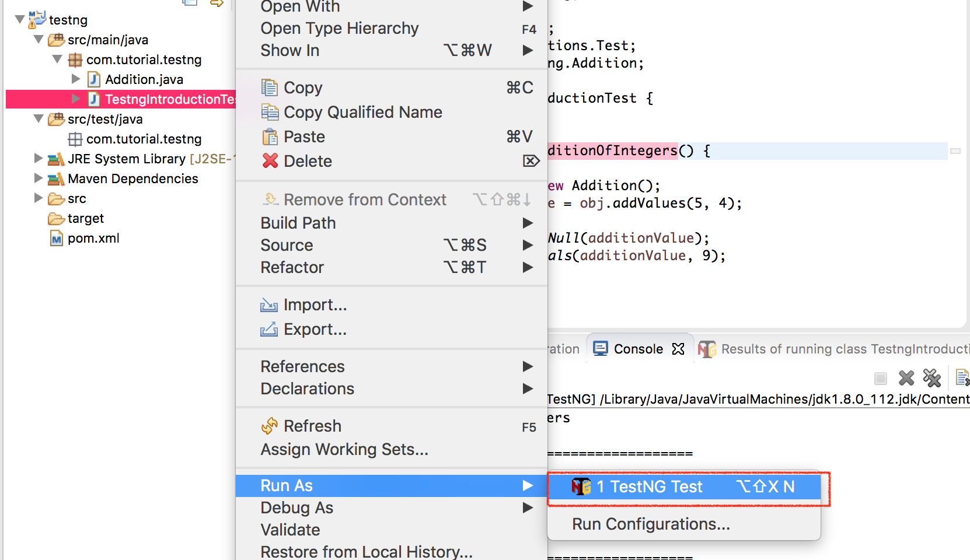Choose Assign Working Sets...
Screen dimensions: 970x560
pyautogui.click(x=391, y=449)
